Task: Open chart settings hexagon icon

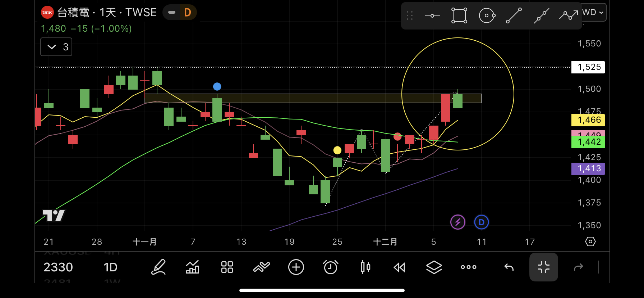Action: [x=590, y=241]
